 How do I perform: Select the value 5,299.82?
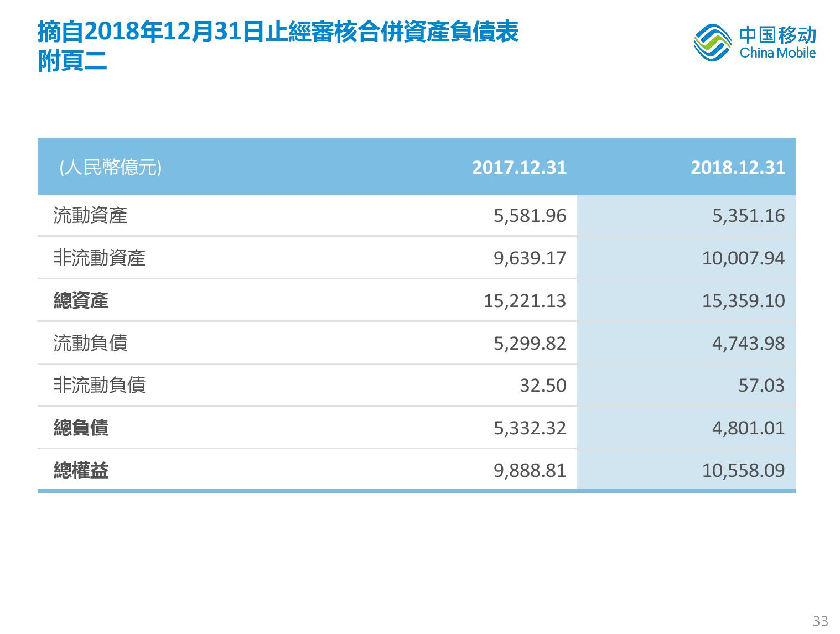click(x=530, y=344)
